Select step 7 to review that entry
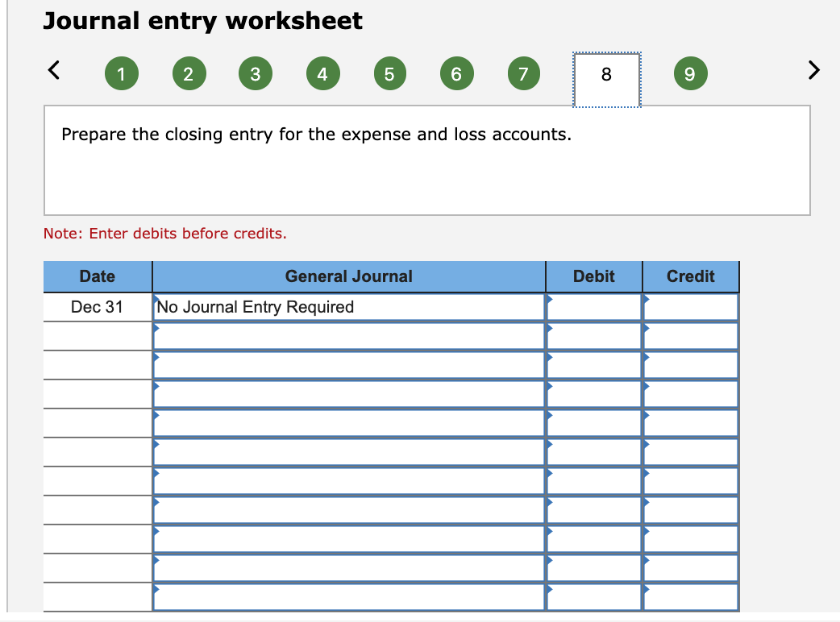 pyautogui.click(x=523, y=73)
